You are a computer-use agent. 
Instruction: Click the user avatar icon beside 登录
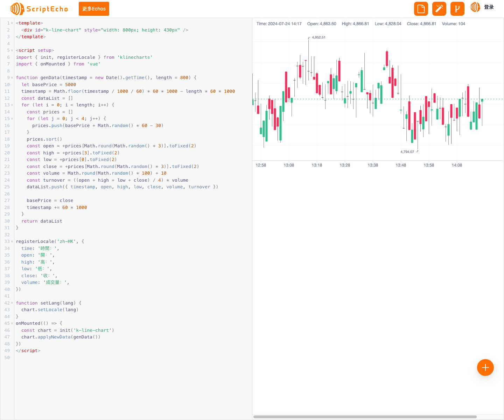[x=475, y=7]
